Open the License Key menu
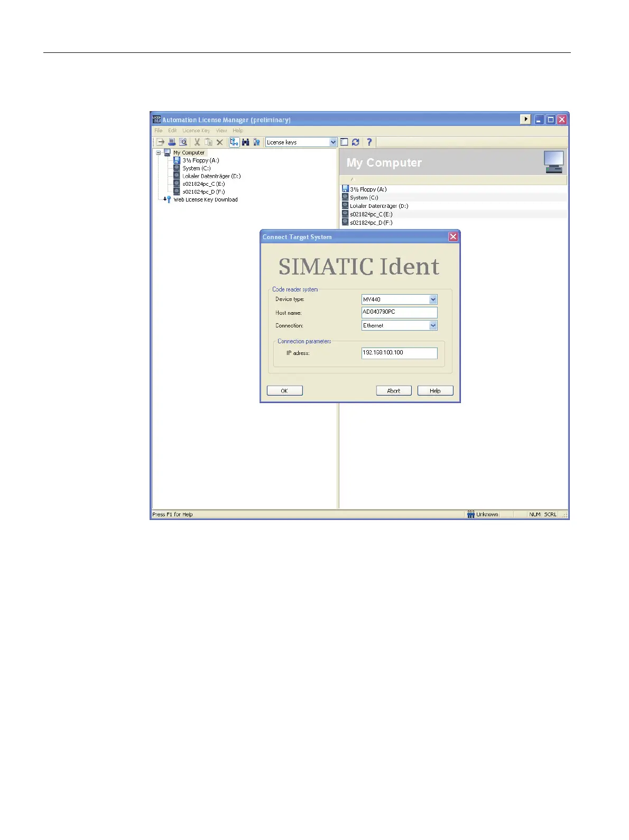629x840 pixels. tap(196, 131)
